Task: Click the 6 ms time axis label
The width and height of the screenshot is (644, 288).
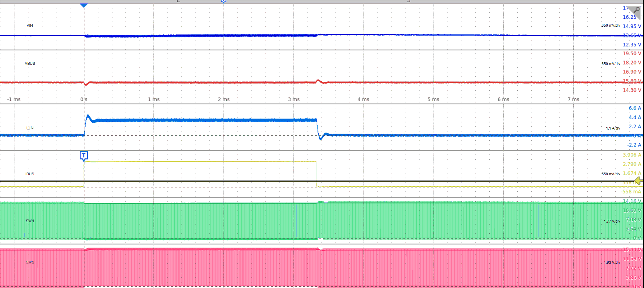Action: 503,99
